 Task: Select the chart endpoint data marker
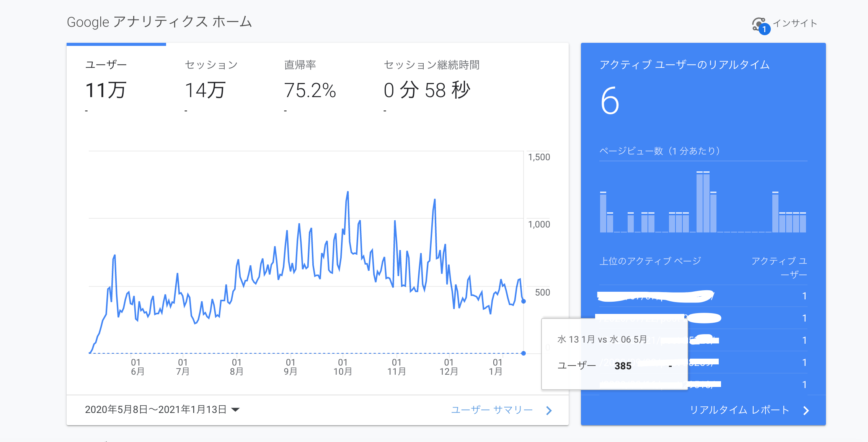pos(523,301)
